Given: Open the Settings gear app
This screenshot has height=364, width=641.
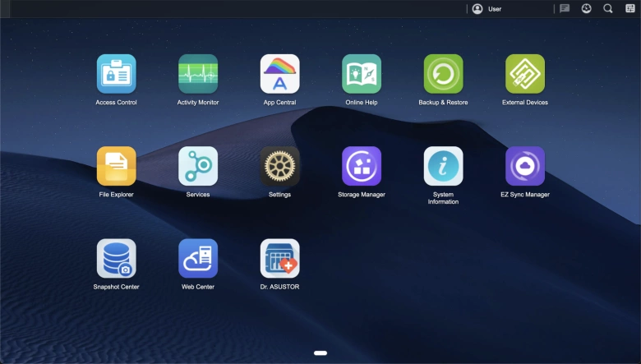Looking at the screenshot, I should click(x=279, y=166).
